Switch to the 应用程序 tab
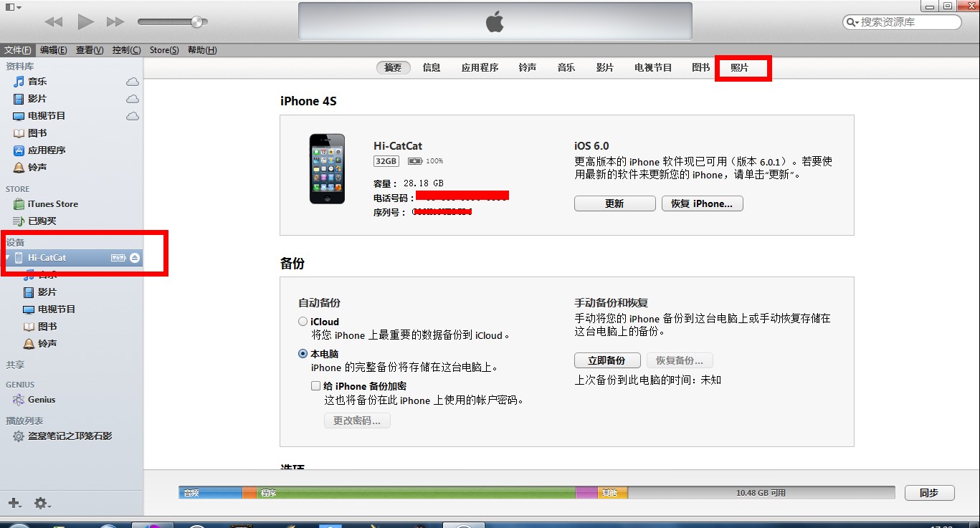 (480, 67)
